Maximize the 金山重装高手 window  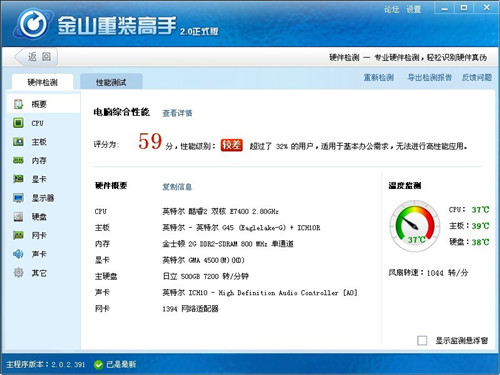[x=464, y=8]
